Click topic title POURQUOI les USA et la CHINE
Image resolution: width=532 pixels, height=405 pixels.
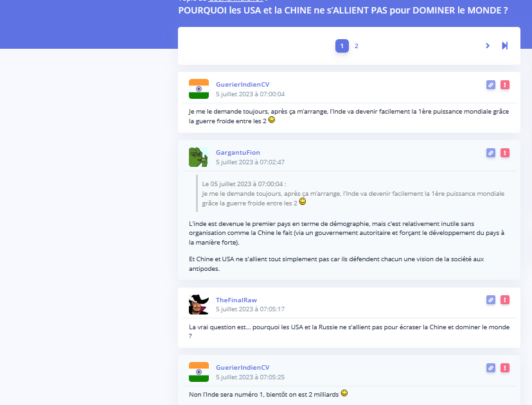[343, 10]
